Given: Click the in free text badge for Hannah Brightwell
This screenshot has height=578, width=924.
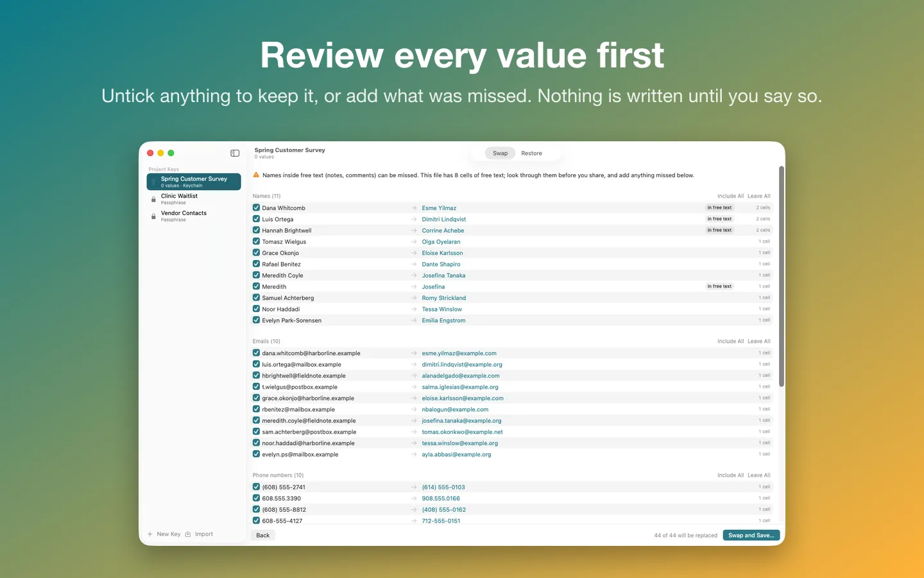Looking at the screenshot, I should click(719, 230).
